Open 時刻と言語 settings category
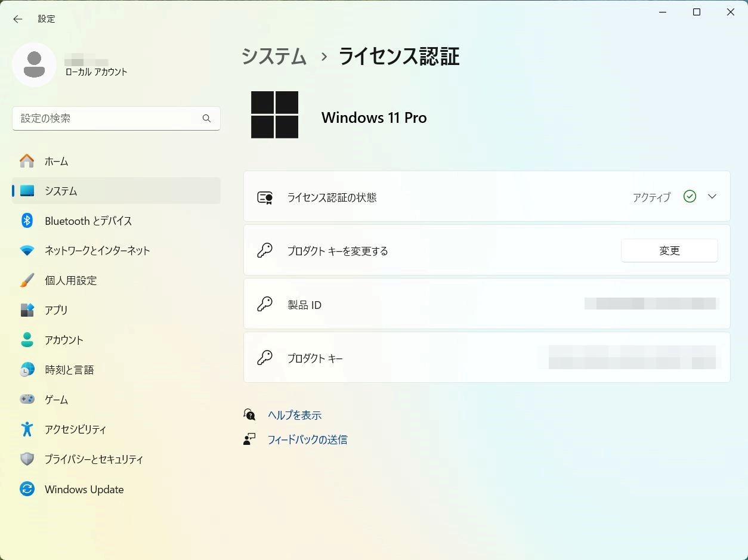This screenshot has height=560, width=748. coord(116,370)
